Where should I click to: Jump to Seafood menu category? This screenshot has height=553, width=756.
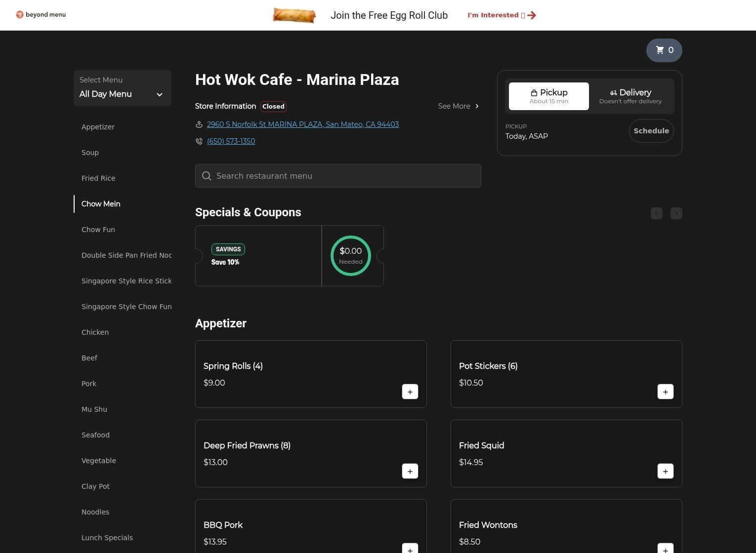point(95,435)
